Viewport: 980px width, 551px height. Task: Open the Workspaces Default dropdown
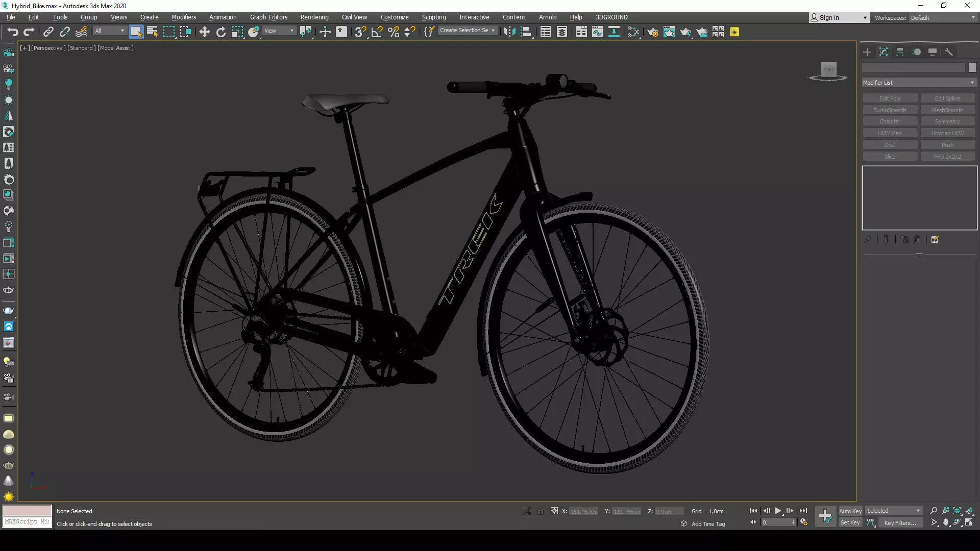point(942,18)
